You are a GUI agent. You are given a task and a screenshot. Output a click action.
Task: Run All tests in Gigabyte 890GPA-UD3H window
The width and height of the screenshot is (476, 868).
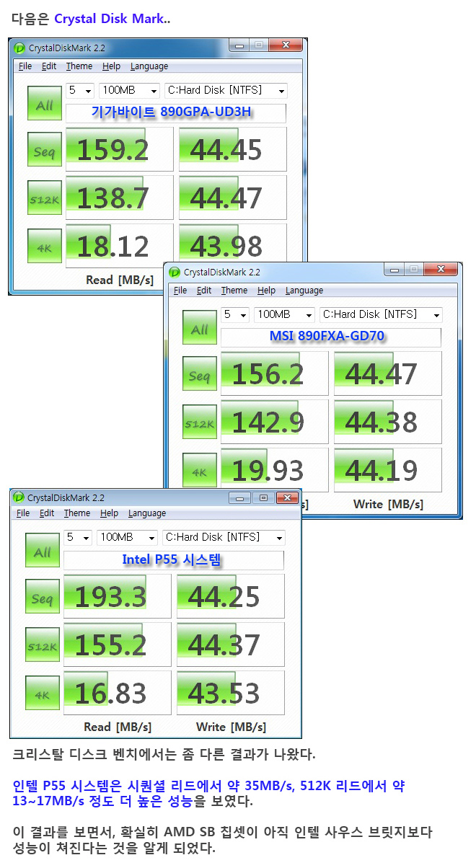click(45, 105)
